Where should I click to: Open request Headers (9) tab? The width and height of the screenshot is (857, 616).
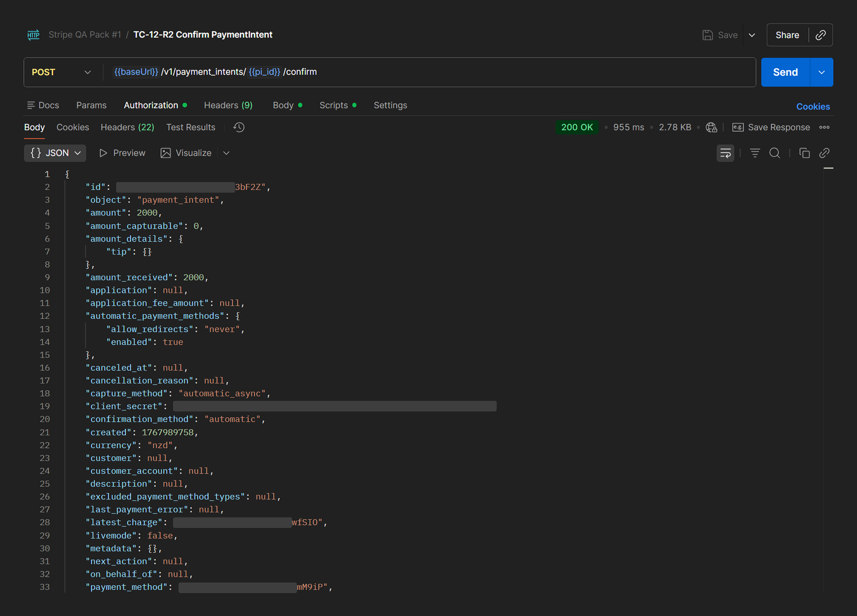(x=228, y=105)
